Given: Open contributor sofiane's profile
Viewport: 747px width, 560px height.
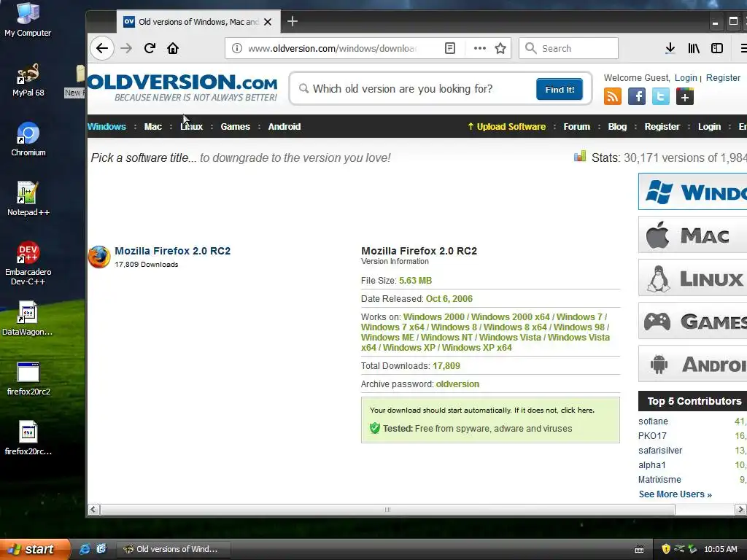Looking at the screenshot, I should 653,421.
